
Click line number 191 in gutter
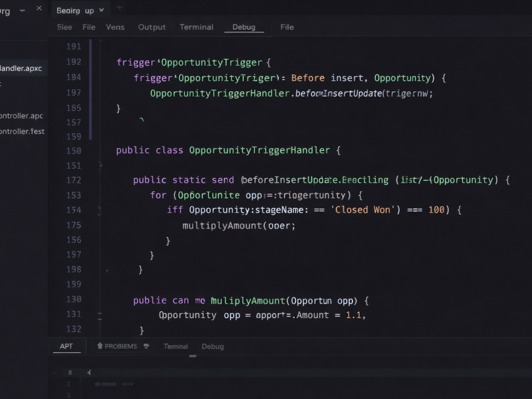73,46
